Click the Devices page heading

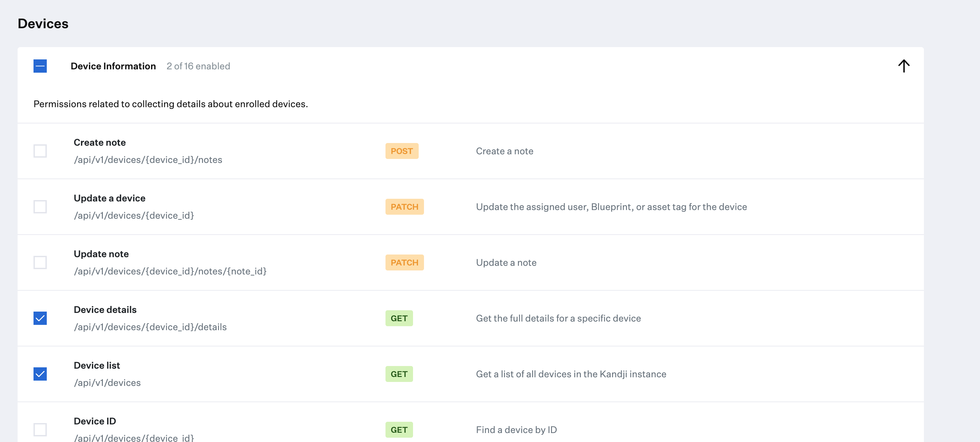coord(43,24)
